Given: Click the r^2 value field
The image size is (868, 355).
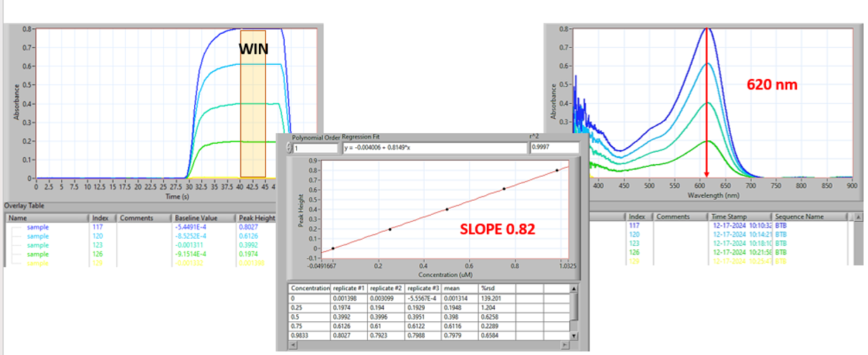Looking at the screenshot, I should click(552, 149).
